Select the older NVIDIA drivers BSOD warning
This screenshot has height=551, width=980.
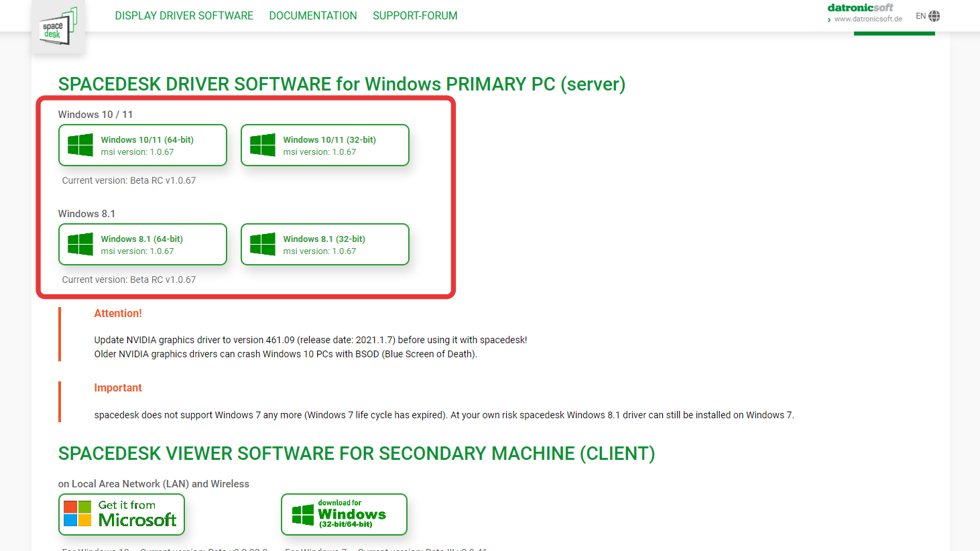(286, 354)
